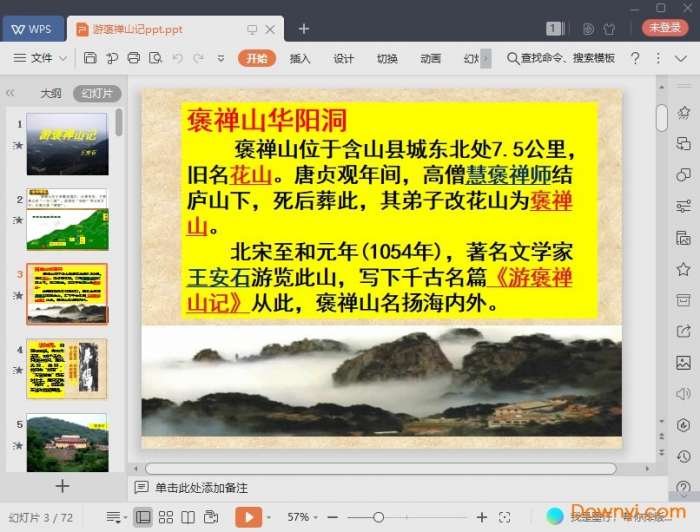This screenshot has width=700, height=532.
Task: Click the horizontal scrollbar below the slide
Action: pos(380,468)
